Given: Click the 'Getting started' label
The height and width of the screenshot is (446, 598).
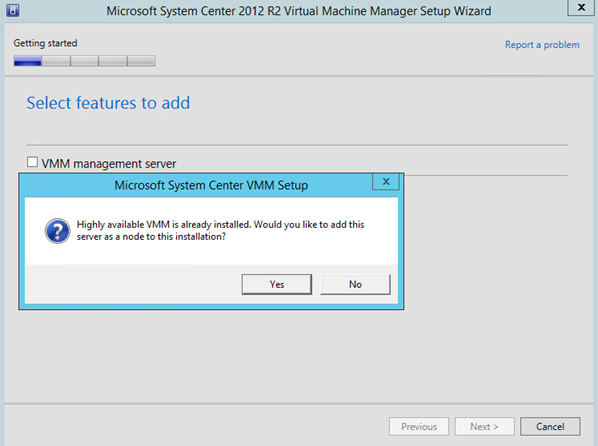Looking at the screenshot, I should 45,43.
